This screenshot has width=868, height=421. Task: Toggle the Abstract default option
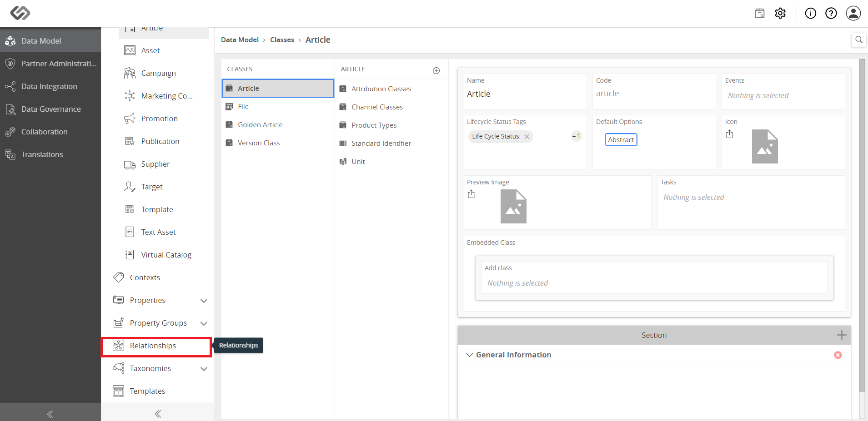621,140
